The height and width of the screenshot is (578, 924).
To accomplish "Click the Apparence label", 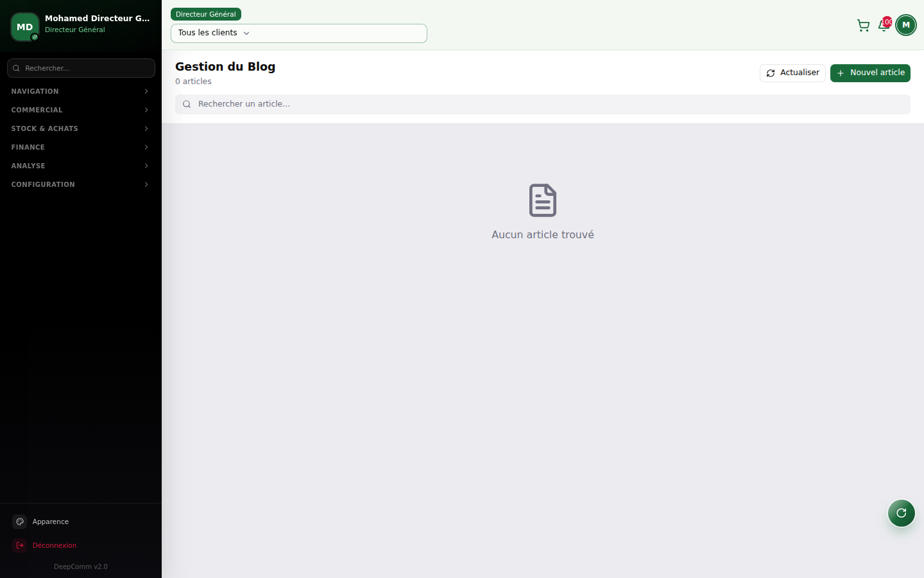I will 51,521.
